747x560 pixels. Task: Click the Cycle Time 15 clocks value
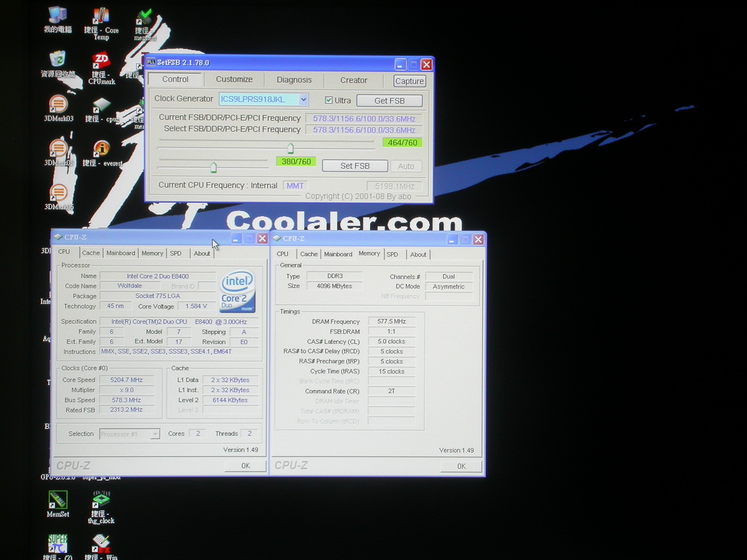tap(392, 371)
